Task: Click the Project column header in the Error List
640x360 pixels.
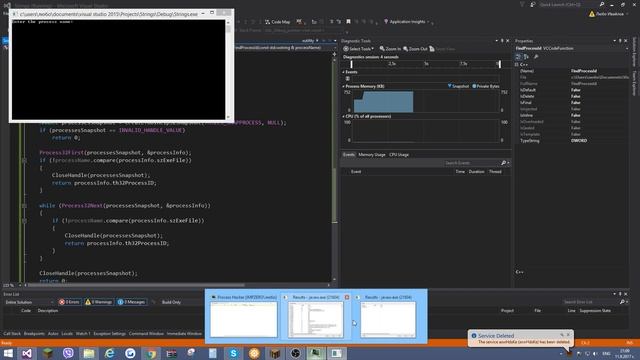Action: tap(507, 311)
